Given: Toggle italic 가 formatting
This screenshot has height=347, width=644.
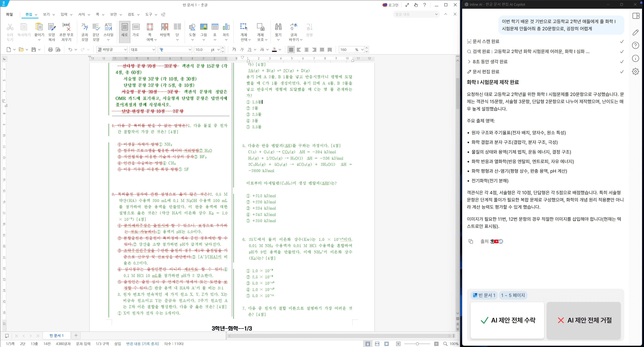Looking at the screenshot, I should [x=242, y=50].
